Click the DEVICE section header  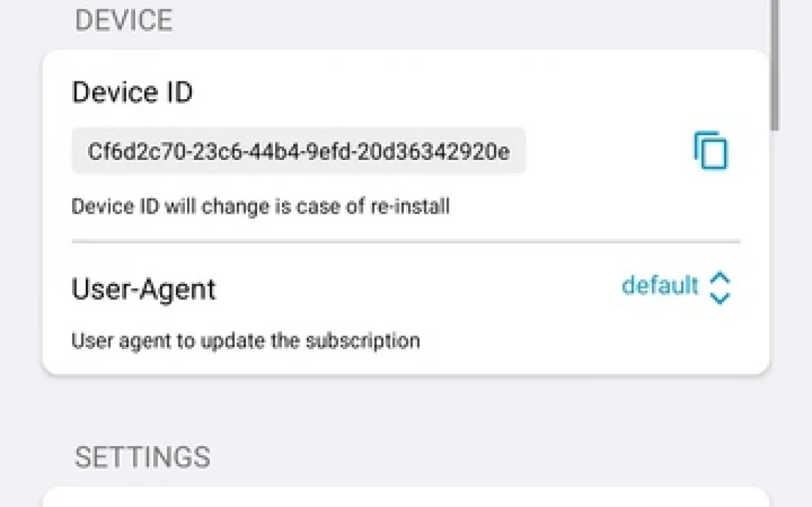click(124, 21)
